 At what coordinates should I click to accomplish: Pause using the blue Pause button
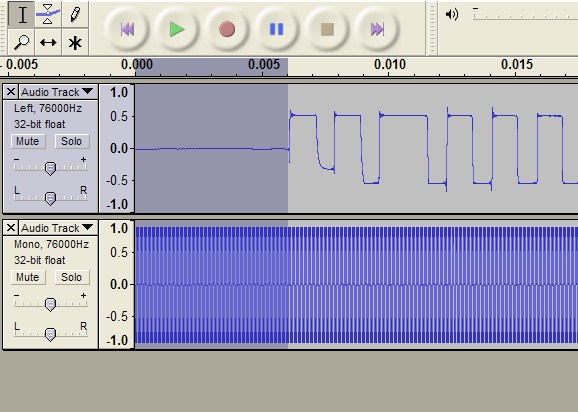[x=276, y=29]
